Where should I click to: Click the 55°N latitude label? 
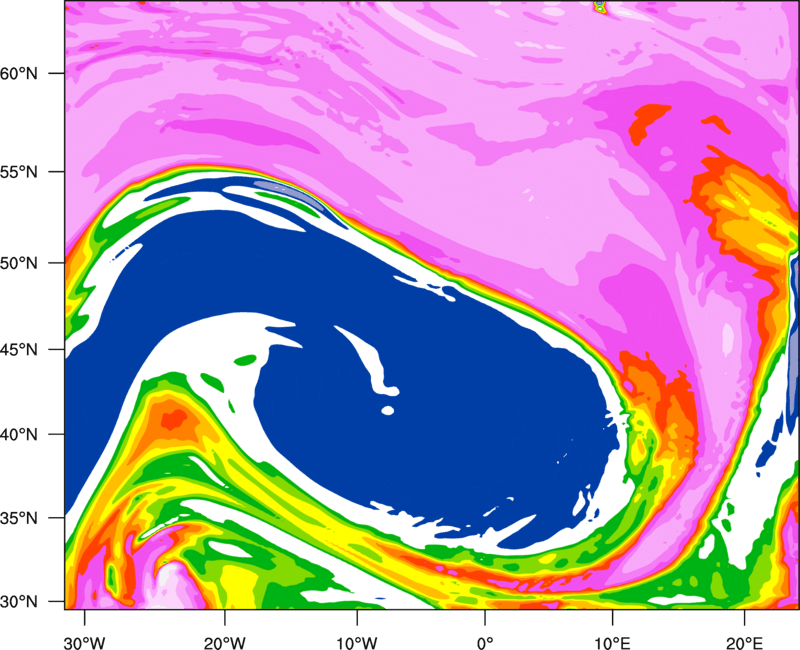[x=19, y=172]
